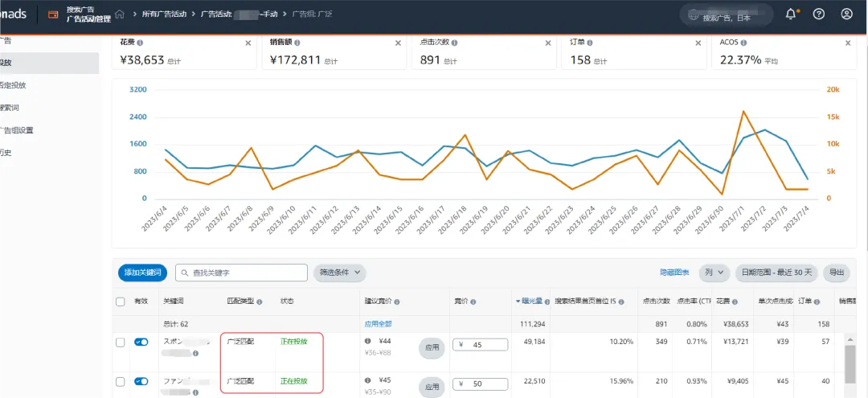The image size is (868, 398).
Task: Remove the 花费 metric card
Action: (x=248, y=43)
